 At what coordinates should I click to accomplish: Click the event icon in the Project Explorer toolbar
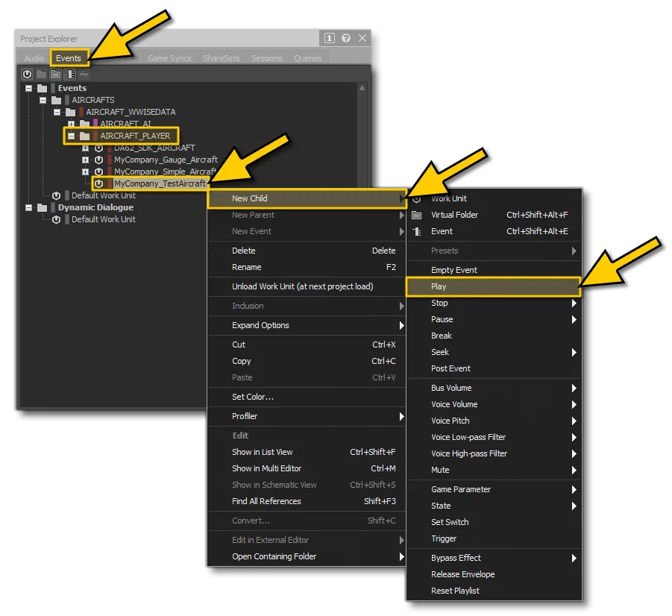(69, 74)
